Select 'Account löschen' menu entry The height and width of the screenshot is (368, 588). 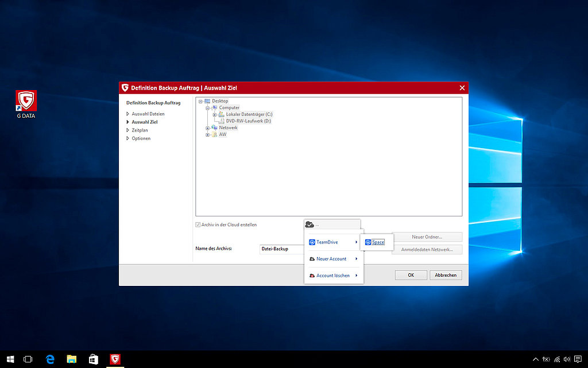[332, 276]
